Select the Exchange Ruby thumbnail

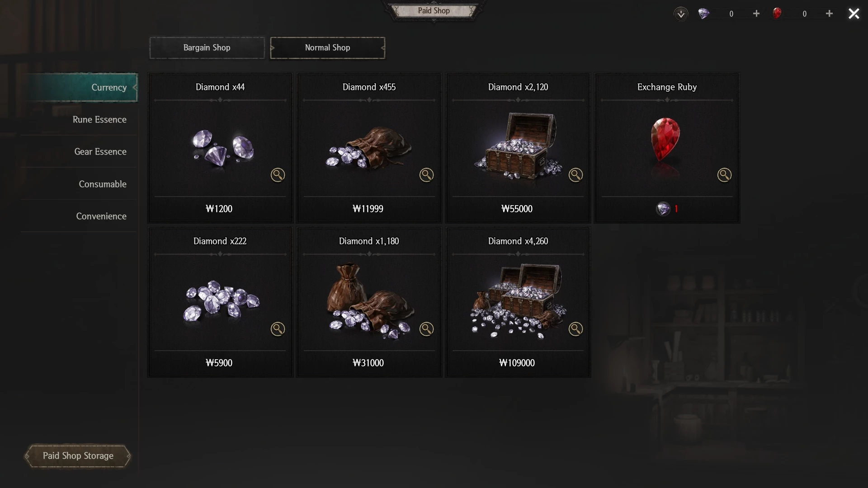tap(665, 140)
